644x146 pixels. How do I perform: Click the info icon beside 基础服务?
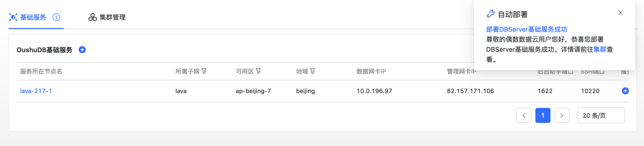[56, 17]
